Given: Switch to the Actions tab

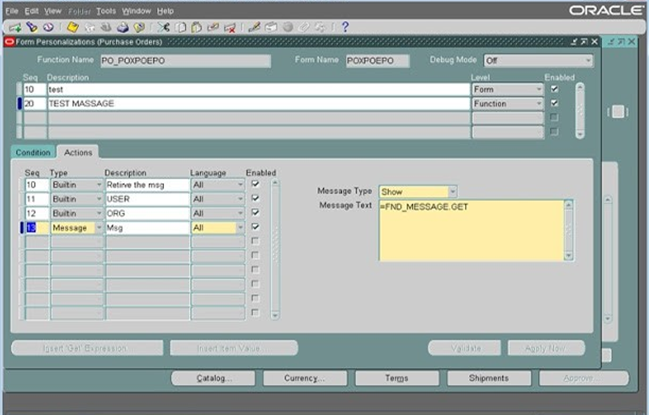Looking at the screenshot, I should (x=78, y=152).
